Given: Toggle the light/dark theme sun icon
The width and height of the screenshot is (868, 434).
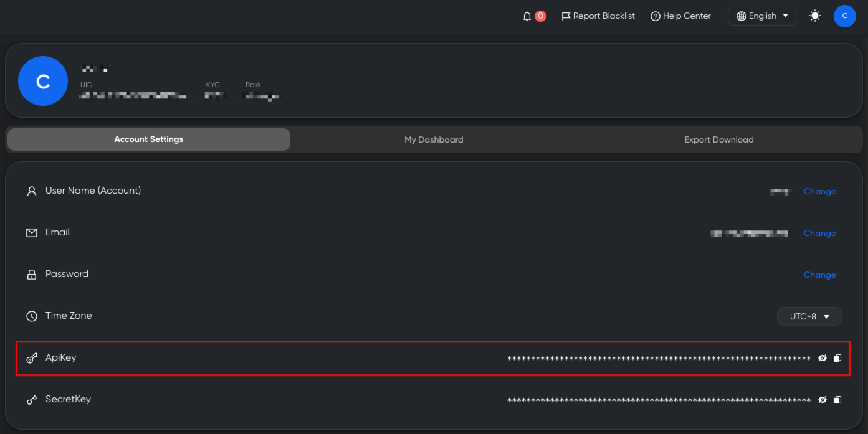Looking at the screenshot, I should [x=814, y=16].
